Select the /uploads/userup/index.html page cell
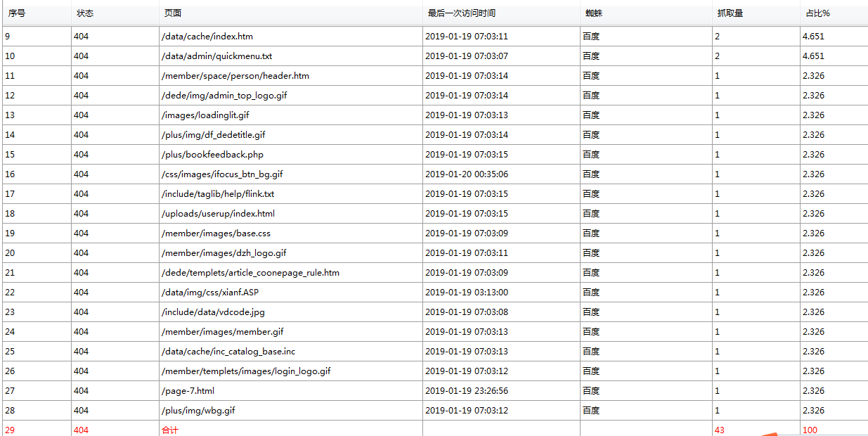The image size is (868, 436). point(218,214)
